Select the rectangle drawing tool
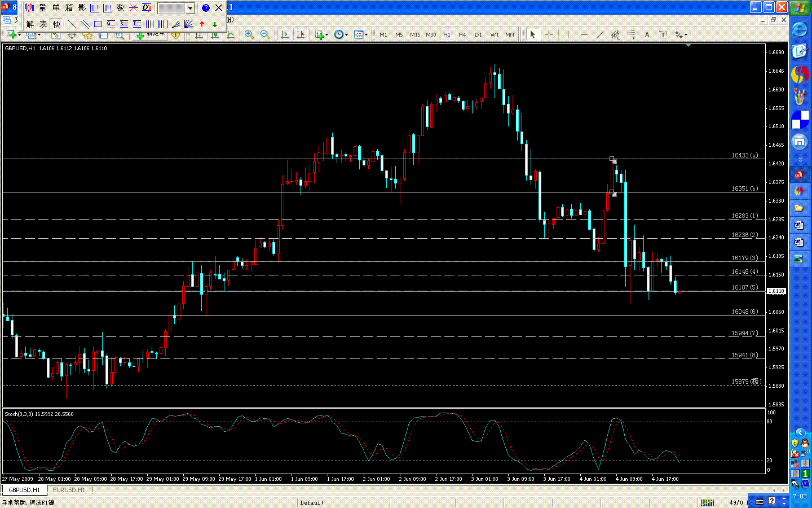812x508 pixels. (x=98, y=24)
